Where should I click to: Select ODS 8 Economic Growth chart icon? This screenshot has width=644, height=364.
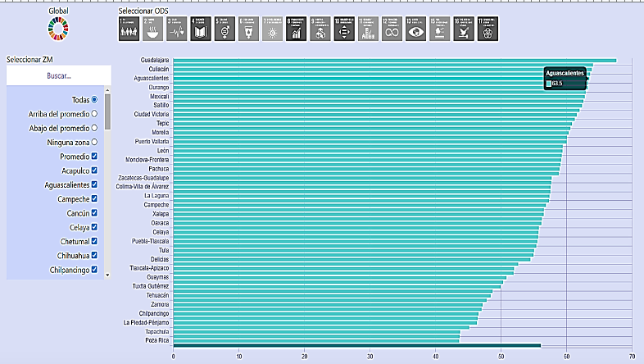click(297, 29)
